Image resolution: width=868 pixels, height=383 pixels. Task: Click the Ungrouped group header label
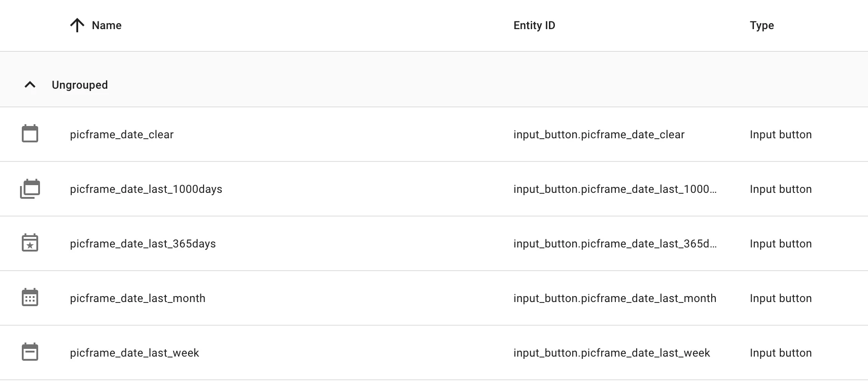click(x=80, y=85)
